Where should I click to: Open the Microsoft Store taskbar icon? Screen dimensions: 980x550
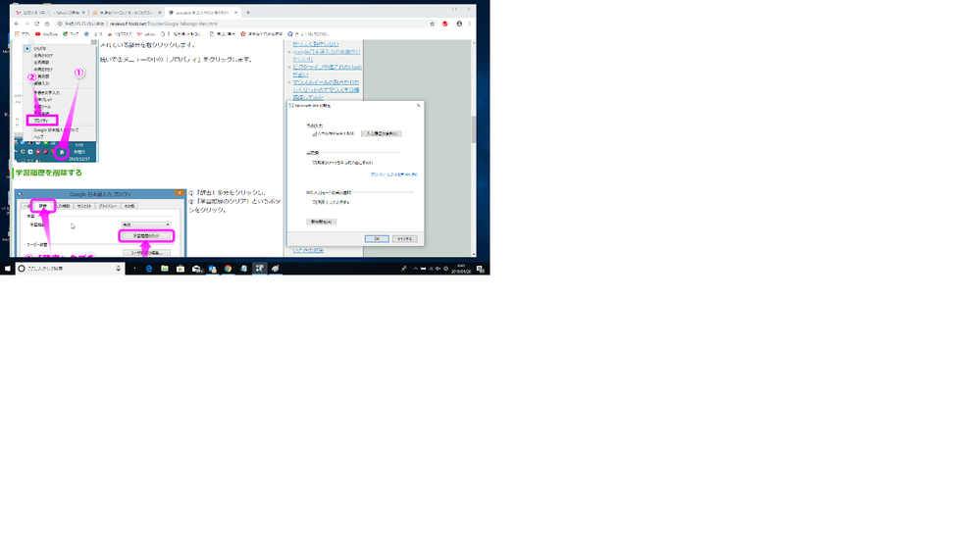click(181, 269)
